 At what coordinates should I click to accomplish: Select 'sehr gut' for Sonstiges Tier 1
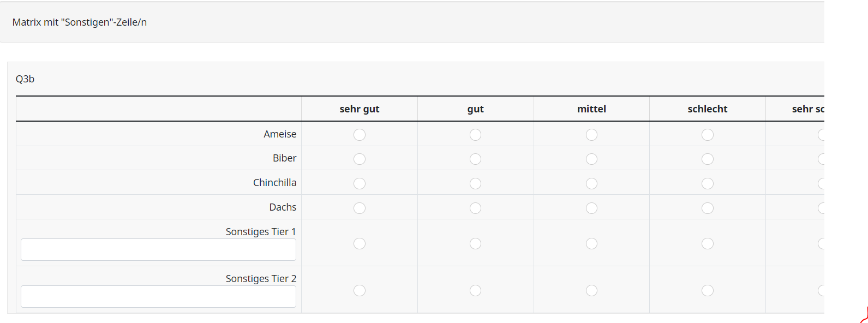coord(360,243)
